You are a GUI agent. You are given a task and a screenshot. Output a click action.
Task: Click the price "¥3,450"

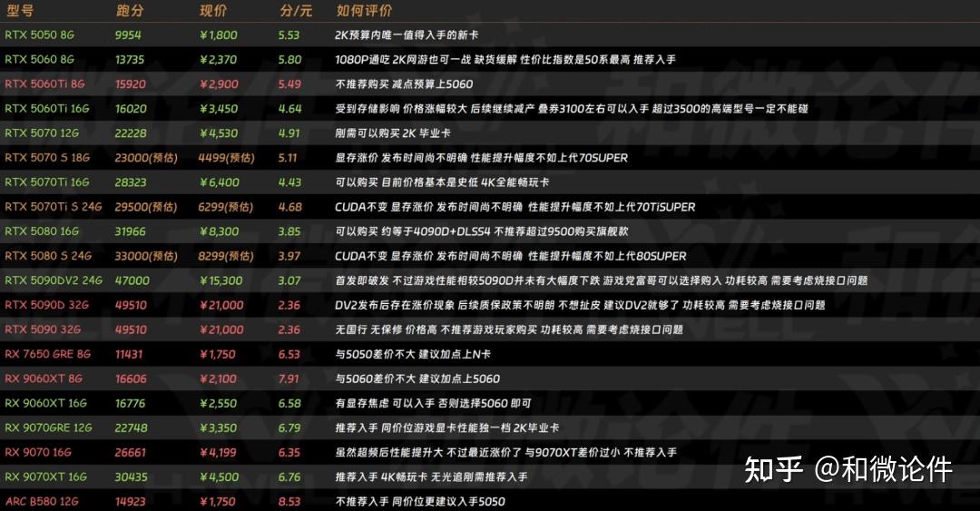[x=219, y=108]
